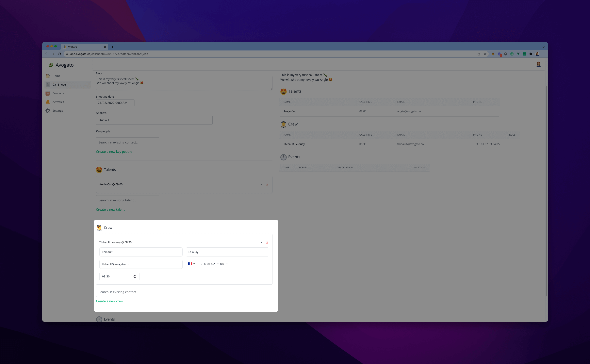The image size is (590, 364).
Task: Close the Avogato browser tab
Action: click(x=105, y=47)
